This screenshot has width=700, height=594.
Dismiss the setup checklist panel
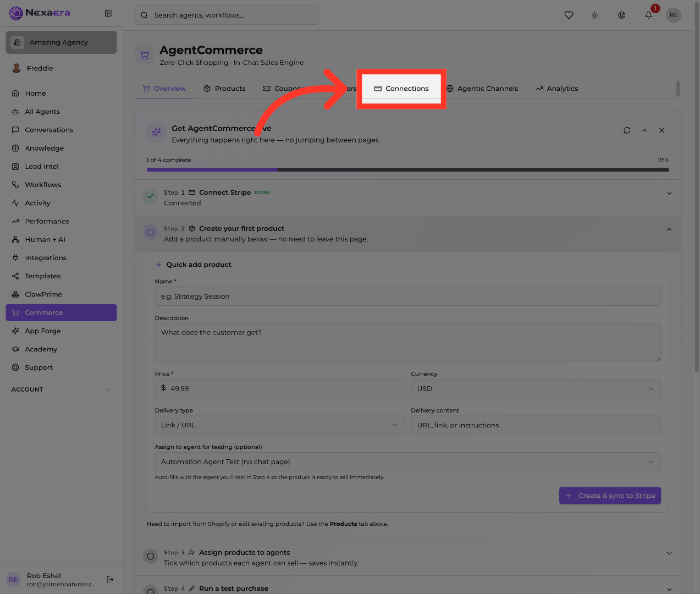[662, 130]
